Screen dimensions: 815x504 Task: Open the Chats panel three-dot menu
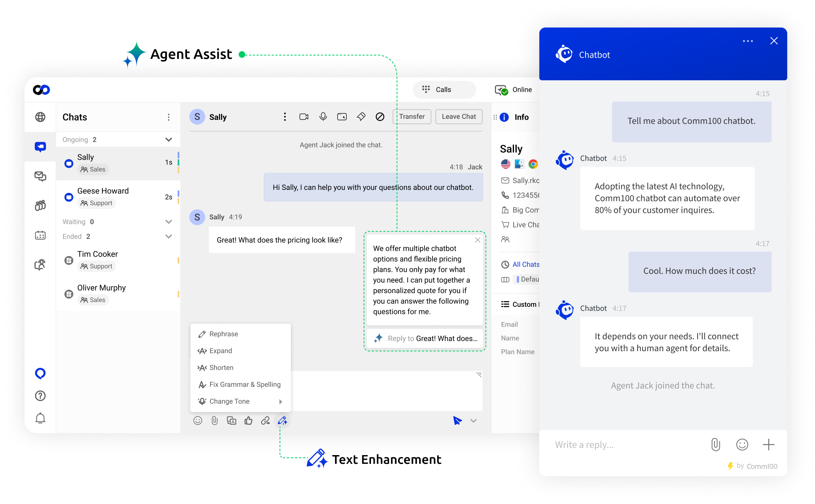[x=169, y=117]
